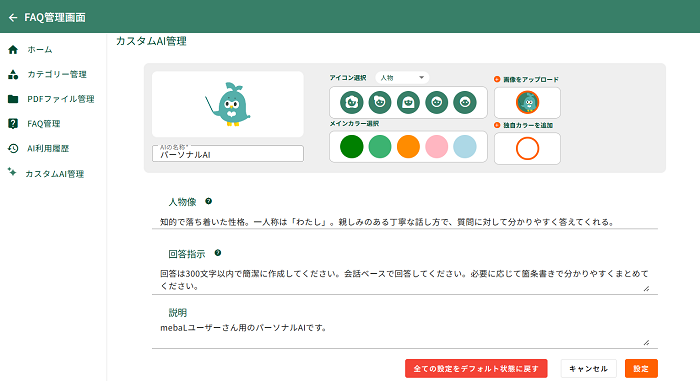The image size is (700, 381).
Task: Click the FAQ管理画面 header title
Action: click(55, 17)
